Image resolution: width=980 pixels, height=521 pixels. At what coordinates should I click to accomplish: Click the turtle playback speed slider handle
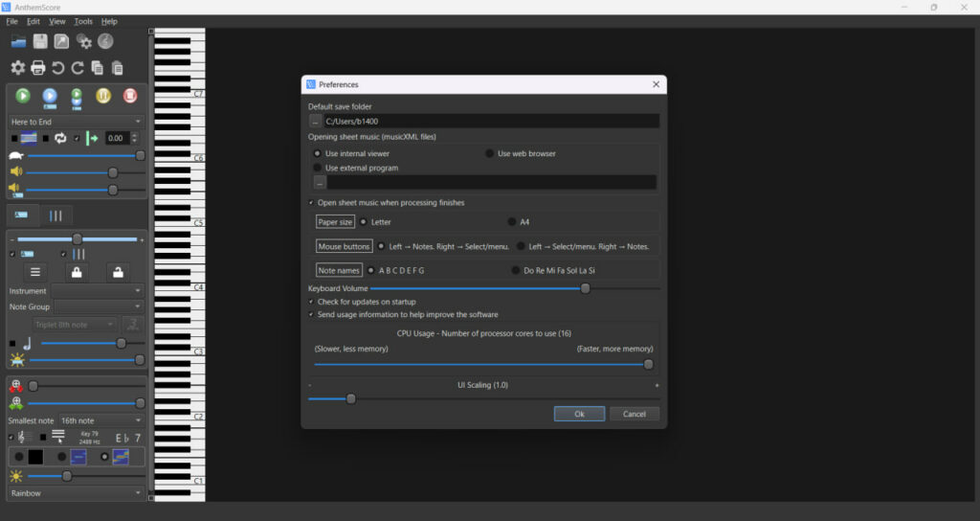click(x=141, y=156)
